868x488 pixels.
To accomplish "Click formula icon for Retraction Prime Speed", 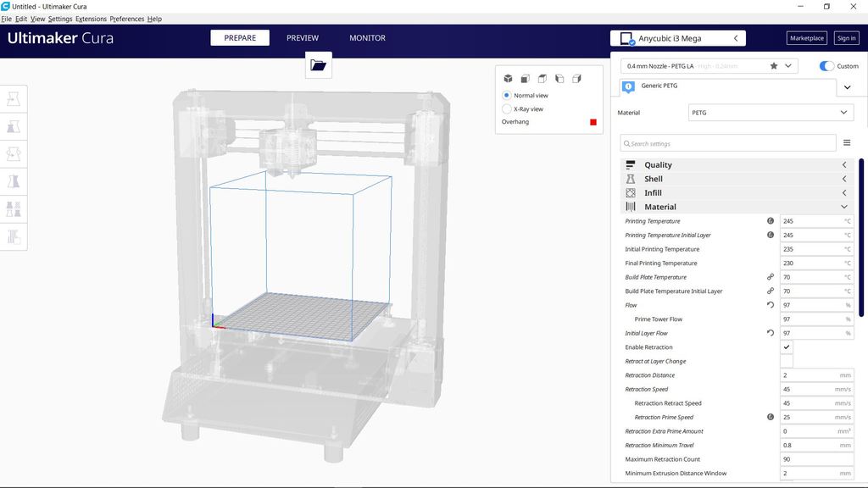I will tap(771, 417).
